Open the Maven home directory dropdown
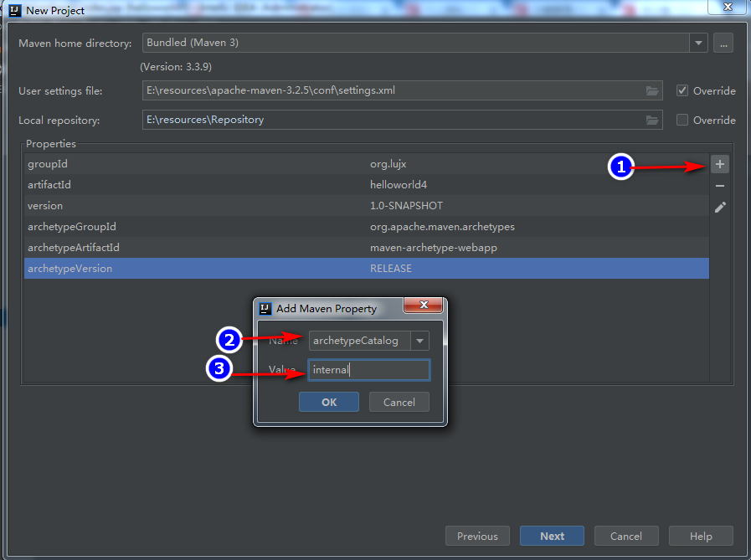The image size is (751, 560). point(697,43)
